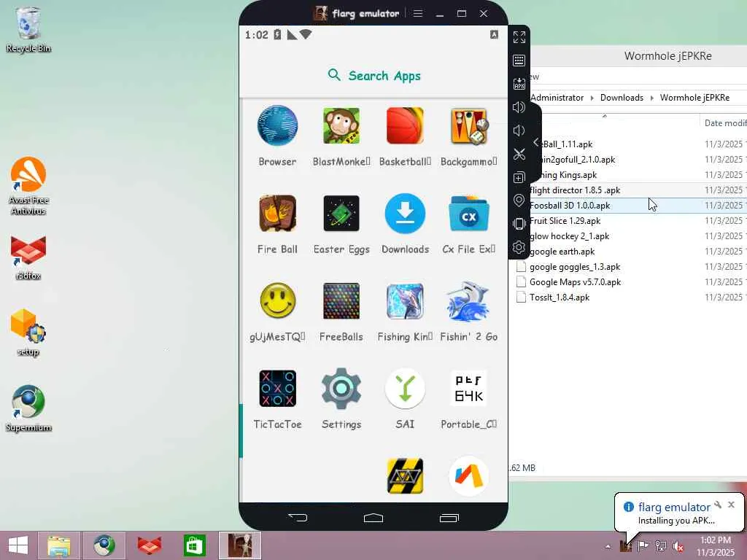Tap the Android back button
Image resolution: width=747 pixels, height=560 pixels.
click(x=298, y=518)
